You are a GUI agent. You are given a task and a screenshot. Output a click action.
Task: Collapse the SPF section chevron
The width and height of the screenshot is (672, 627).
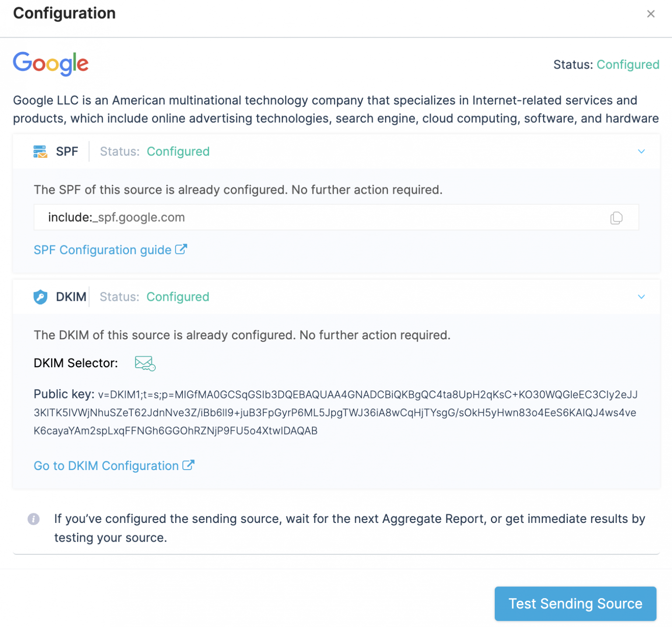(641, 151)
